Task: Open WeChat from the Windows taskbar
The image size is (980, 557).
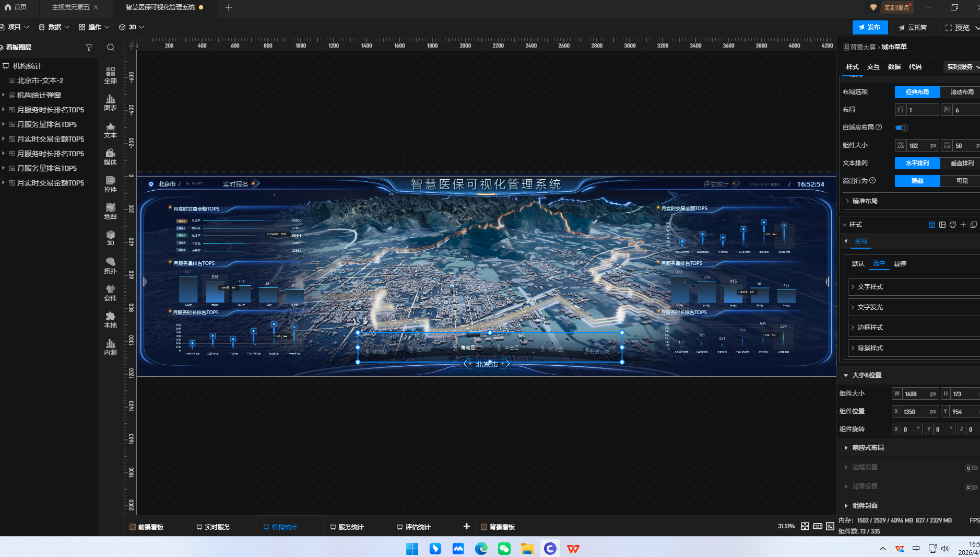Action: pos(504,549)
